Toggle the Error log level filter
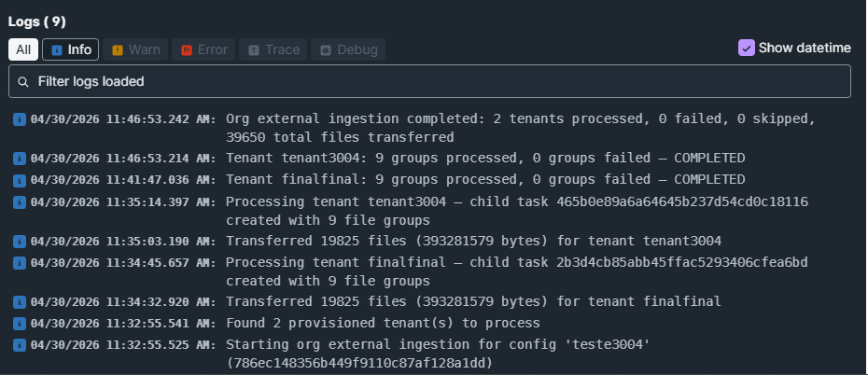Image resolution: width=868 pixels, height=375 pixels. tap(203, 49)
